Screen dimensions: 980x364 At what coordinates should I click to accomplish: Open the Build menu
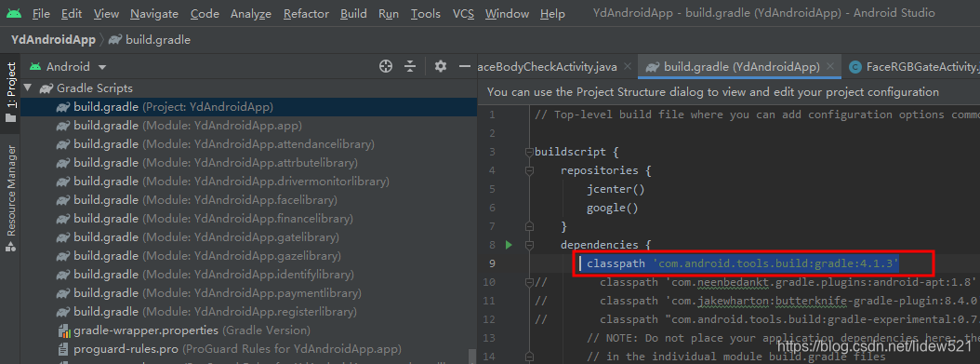click(x=353, y=13)
